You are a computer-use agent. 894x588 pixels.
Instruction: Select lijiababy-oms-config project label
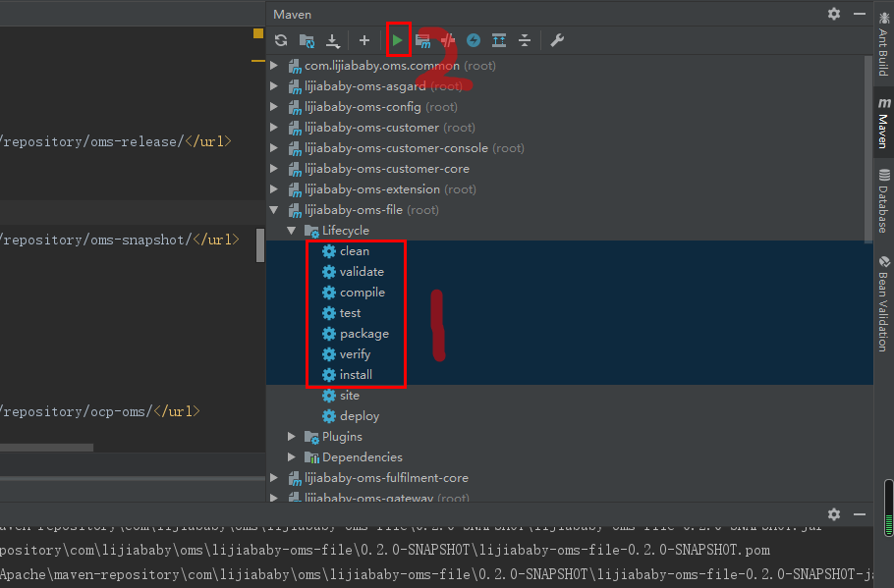tap(363, 107)
